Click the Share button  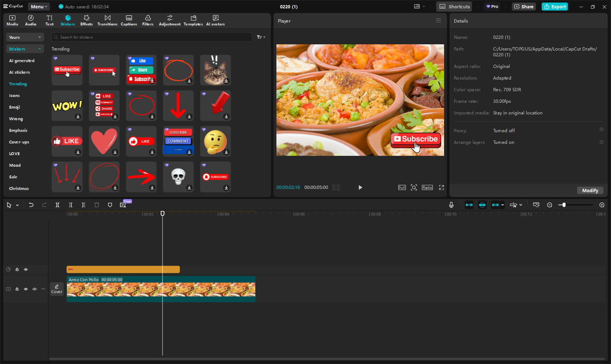coord(524,7)
